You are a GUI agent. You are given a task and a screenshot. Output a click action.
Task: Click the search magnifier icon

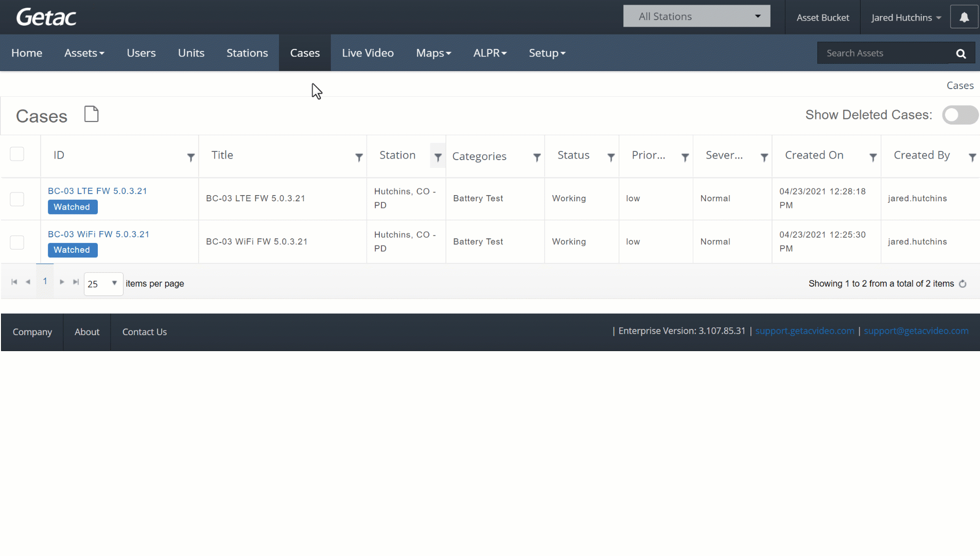click(961, 54)
